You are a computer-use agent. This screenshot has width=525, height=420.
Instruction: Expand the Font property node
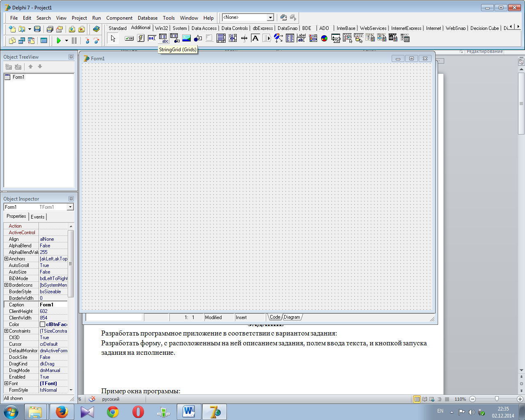coord(6,383)
